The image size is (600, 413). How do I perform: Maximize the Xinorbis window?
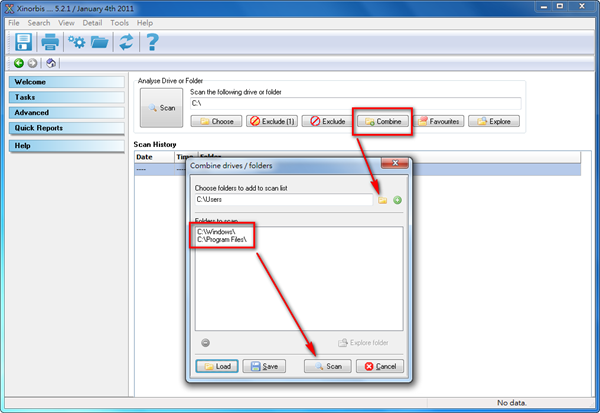560,7
